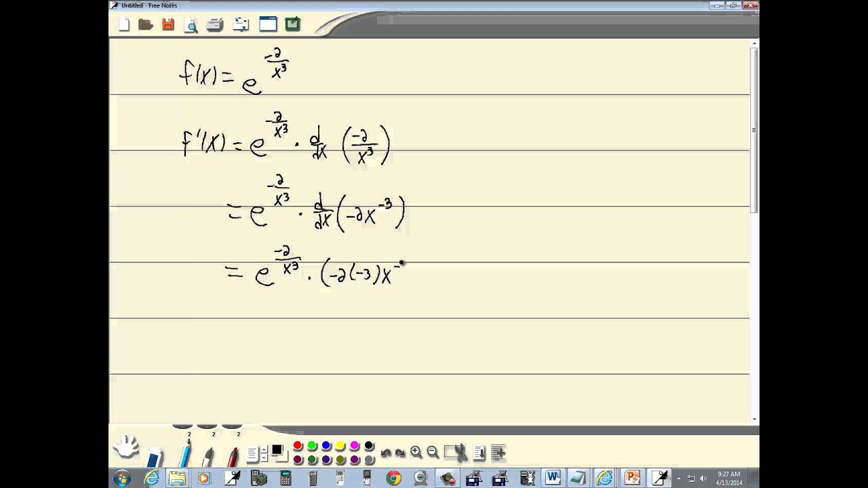This screenshot has width=868, height=488.
Task: Open PowerPoint from the taskbar
Action: coord(632,478)
